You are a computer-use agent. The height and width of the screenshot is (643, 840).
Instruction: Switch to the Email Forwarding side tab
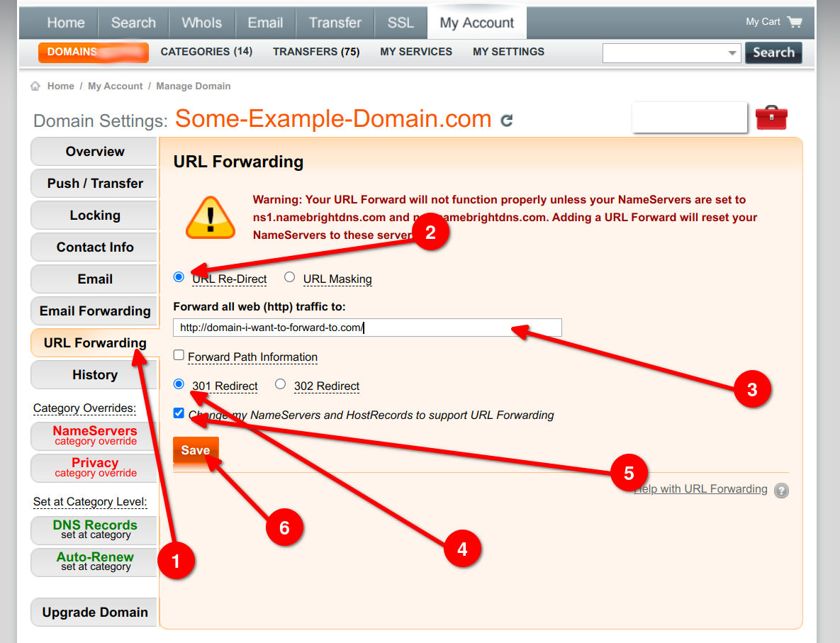(94, 311)
